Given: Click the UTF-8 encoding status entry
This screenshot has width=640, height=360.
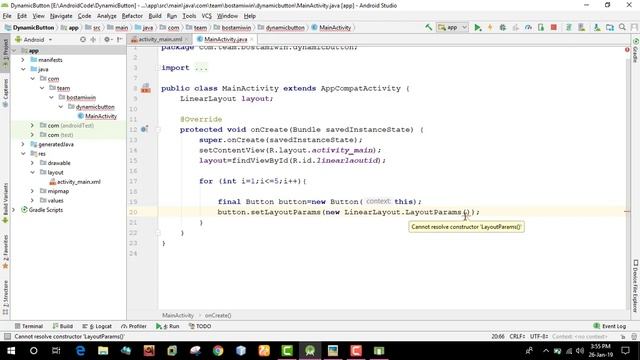Looking at the screenshot, I should tap(538, 336).
